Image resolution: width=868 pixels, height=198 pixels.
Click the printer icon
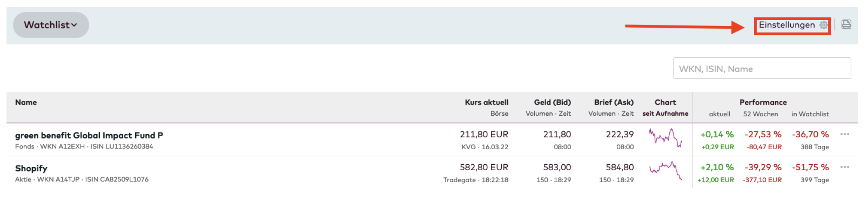[x=846, y=25]
